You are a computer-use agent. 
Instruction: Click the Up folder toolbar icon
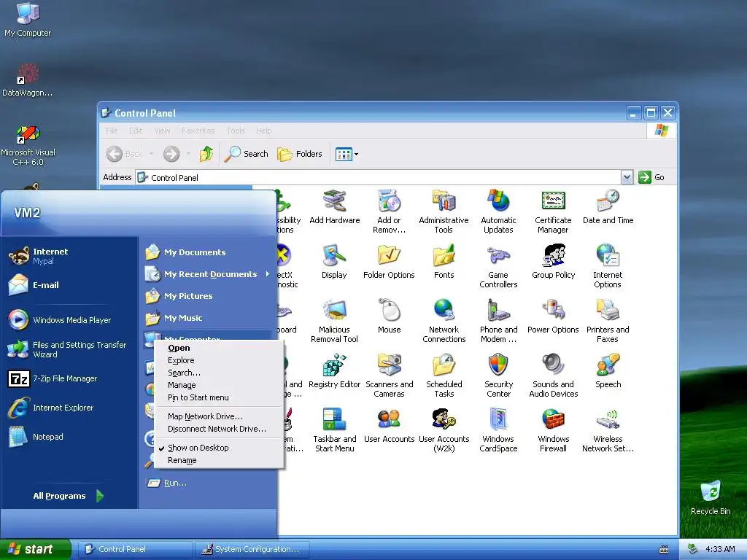(206, 155)
